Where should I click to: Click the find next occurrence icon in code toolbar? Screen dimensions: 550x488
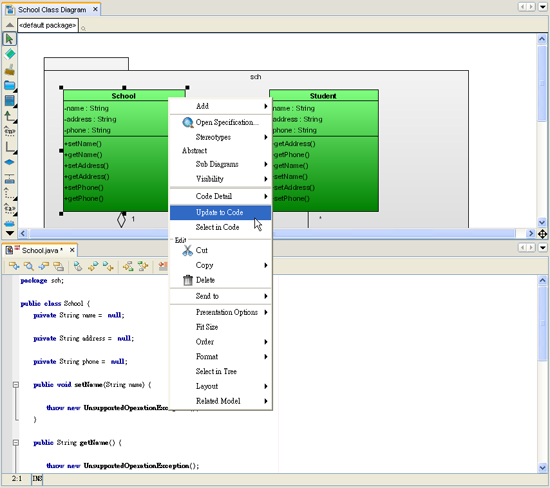[x=43, y=267]
